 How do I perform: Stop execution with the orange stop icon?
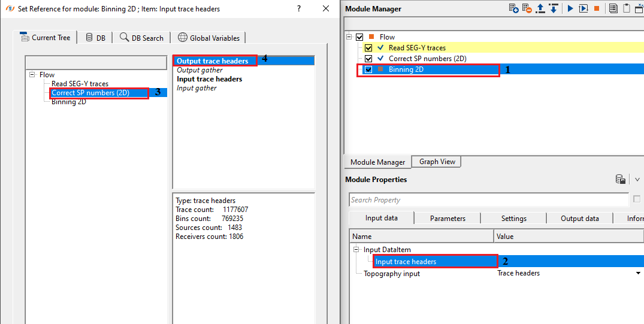point(596,8)
